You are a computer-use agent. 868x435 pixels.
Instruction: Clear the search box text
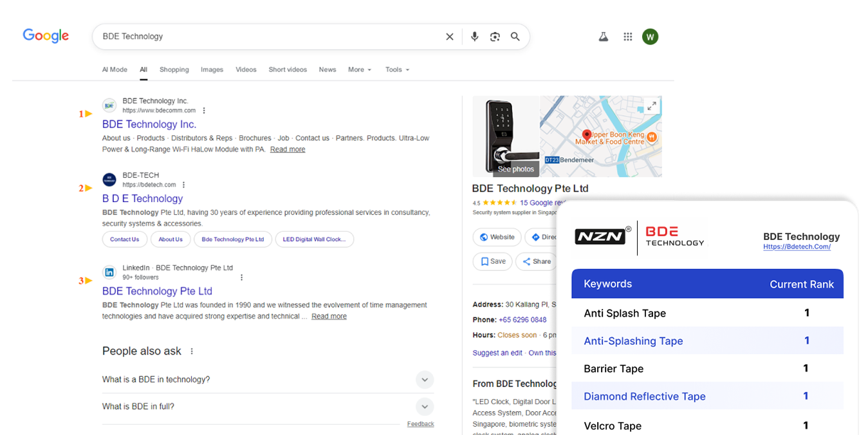[x=450, y=37]
